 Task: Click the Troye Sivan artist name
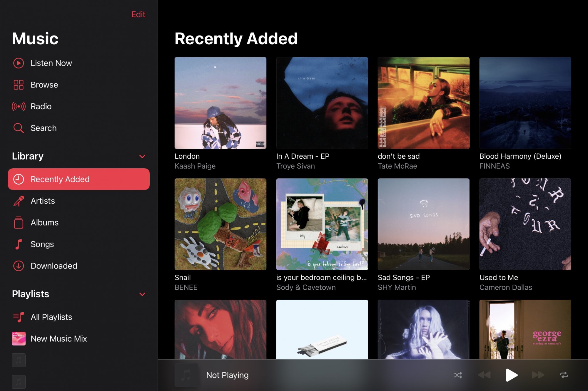[x=295, y=166]
